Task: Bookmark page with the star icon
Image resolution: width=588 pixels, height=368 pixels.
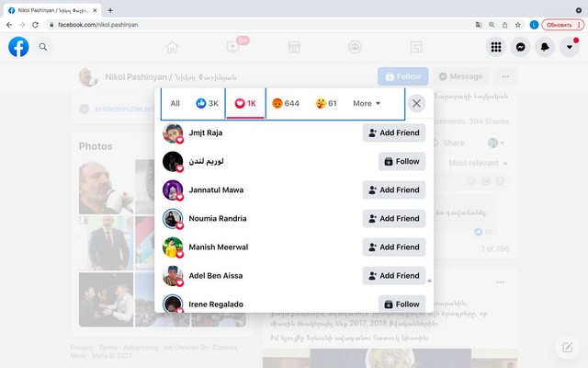Action: [x=518, y=25]
